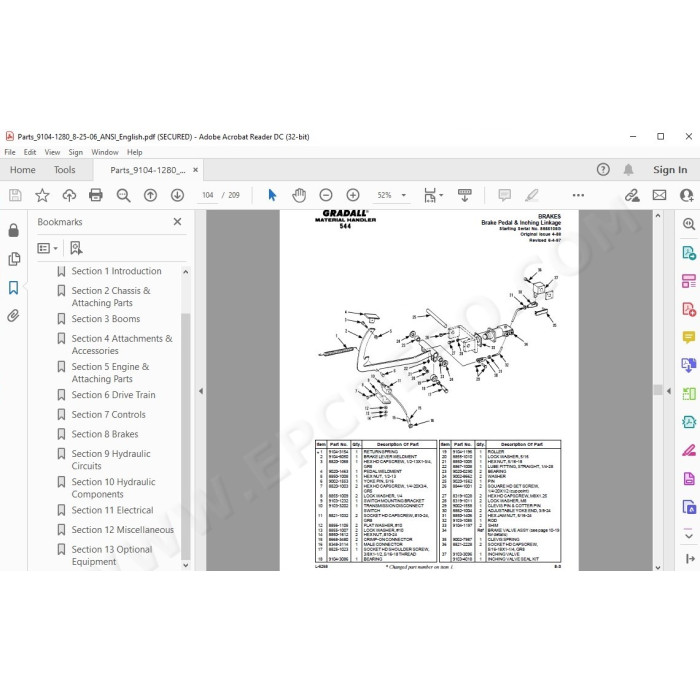
Task: Open Section 7 Controls bookmark
Action: pos(108,414)
